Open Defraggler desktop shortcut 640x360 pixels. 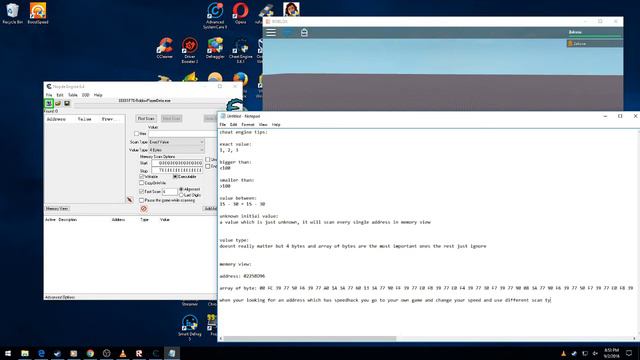(215, 48)
